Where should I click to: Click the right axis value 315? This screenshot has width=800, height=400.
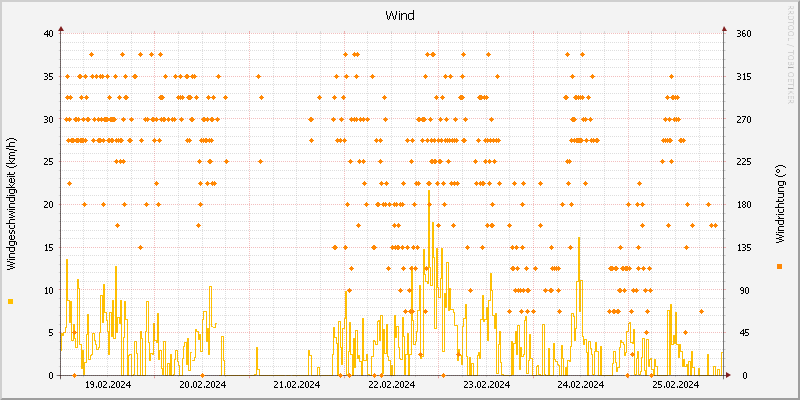click(744, 77)
